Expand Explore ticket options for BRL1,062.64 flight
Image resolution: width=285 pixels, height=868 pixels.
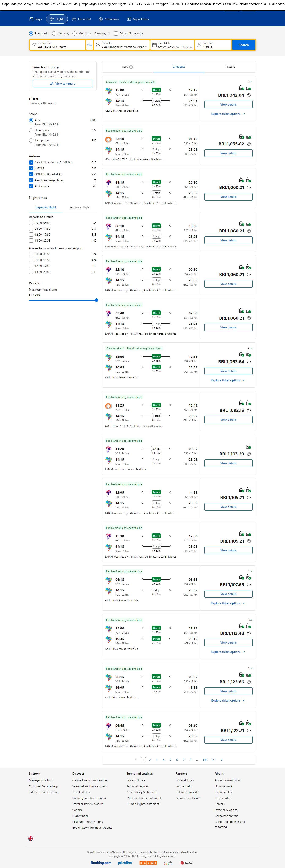pyautogui.click(x=228, y=380)
